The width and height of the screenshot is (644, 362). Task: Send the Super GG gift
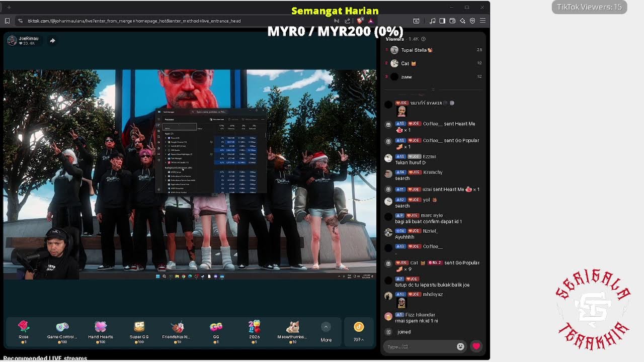click(139, 332)
